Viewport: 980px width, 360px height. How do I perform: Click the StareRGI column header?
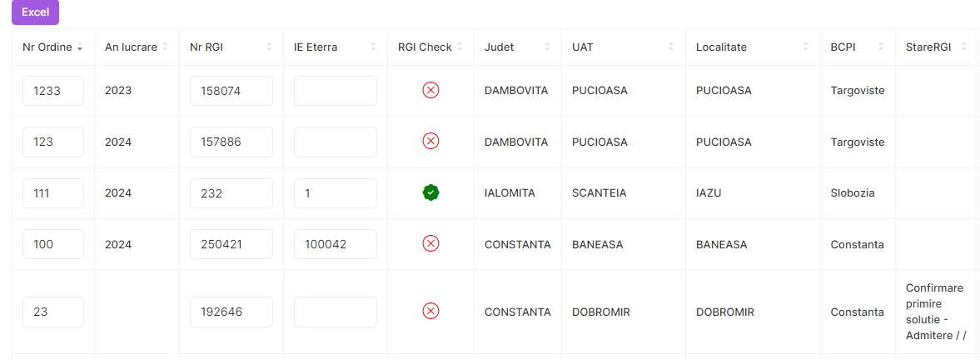coord(928,47)
